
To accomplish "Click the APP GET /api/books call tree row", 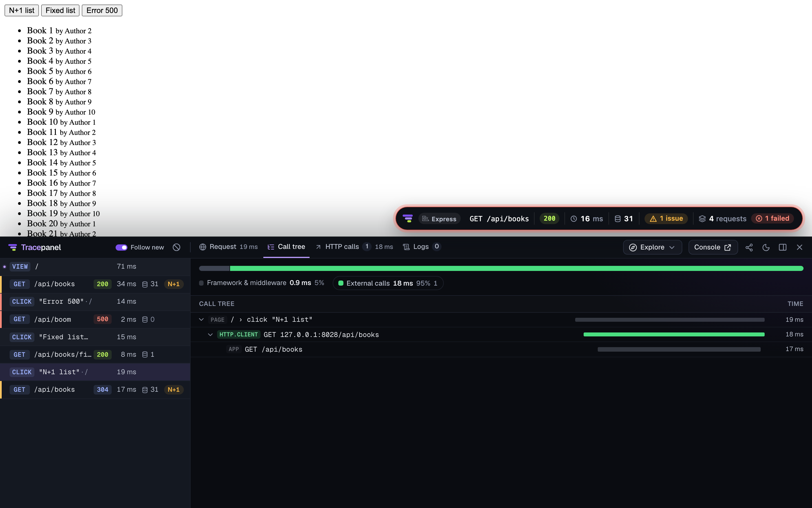I will click(501, 349).
